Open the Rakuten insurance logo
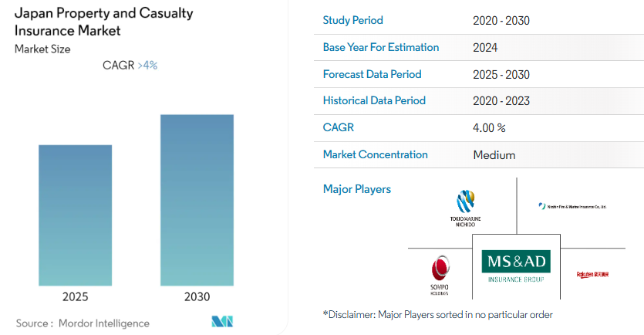644x335 pixels. tap(592, 274)
